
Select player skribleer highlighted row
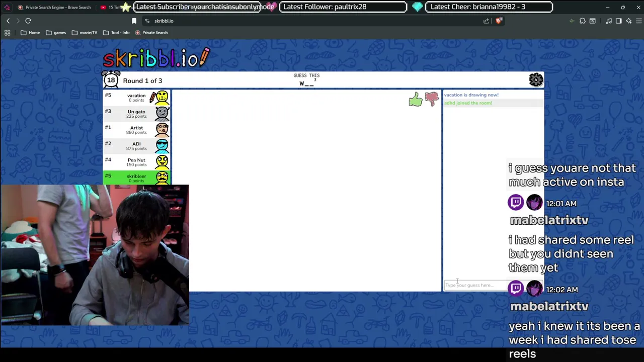[x=136, y=177]
